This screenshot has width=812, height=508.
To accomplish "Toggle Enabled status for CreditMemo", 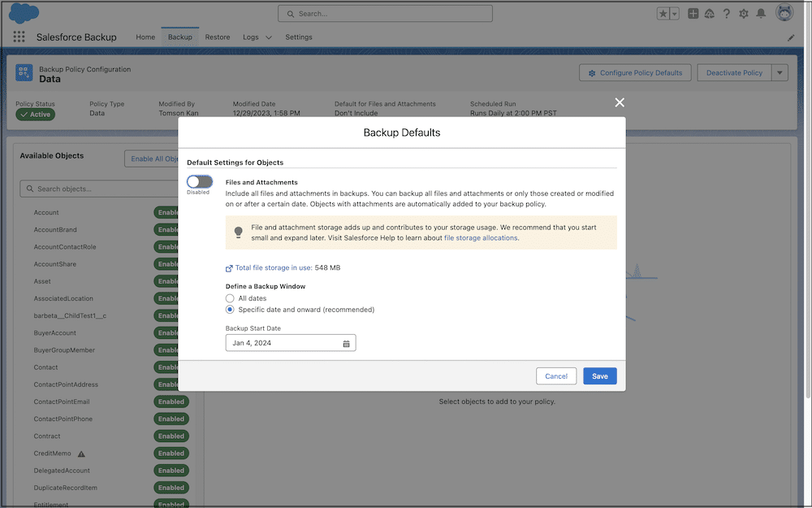I will point(171,453).
